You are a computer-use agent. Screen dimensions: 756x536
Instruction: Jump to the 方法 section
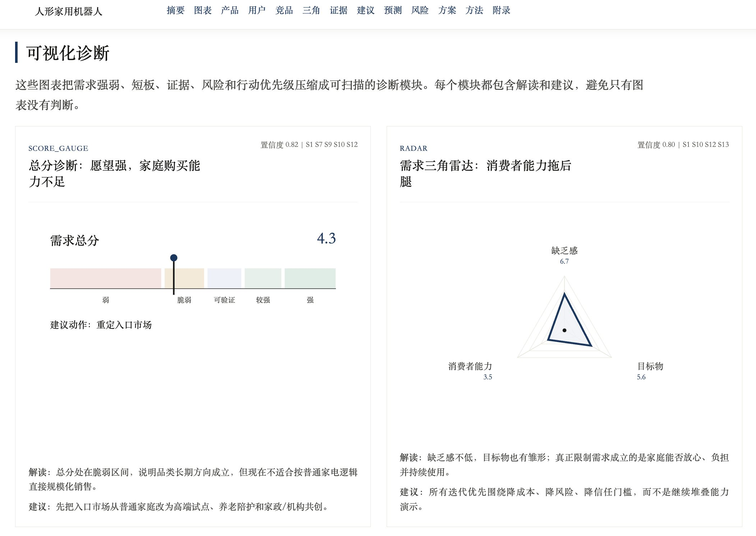pos(474,10)
